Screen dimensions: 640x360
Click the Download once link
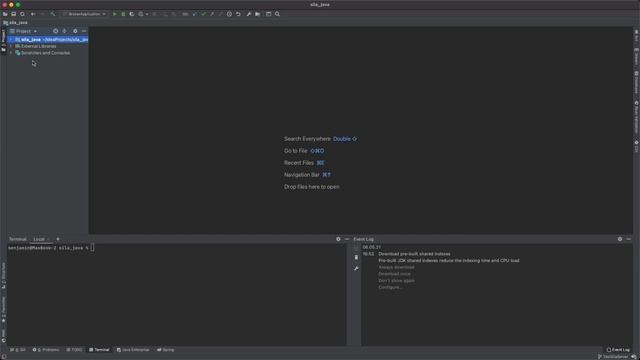tap(394, 274)
